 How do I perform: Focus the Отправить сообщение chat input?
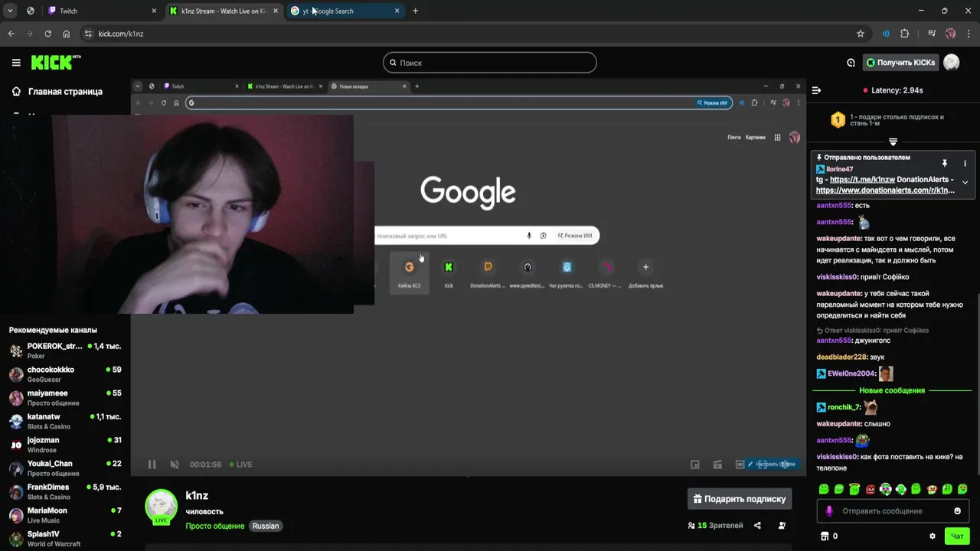pos(893,511)
